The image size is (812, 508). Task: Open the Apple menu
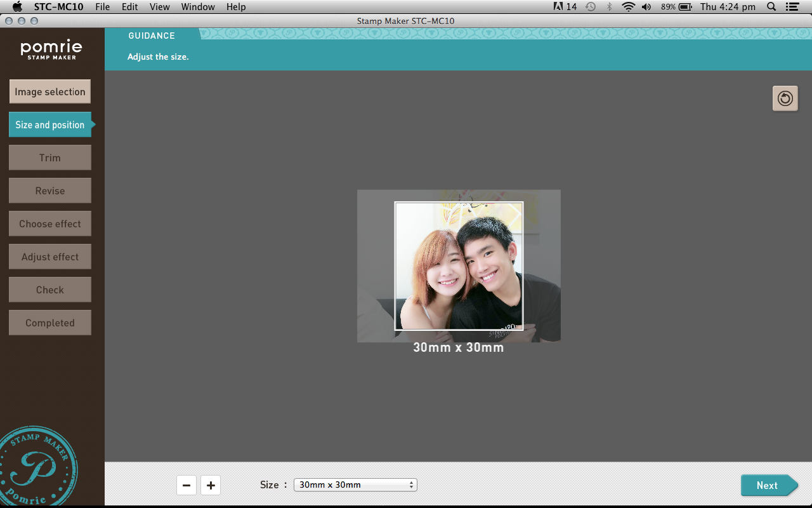click(x=17, y=7)
